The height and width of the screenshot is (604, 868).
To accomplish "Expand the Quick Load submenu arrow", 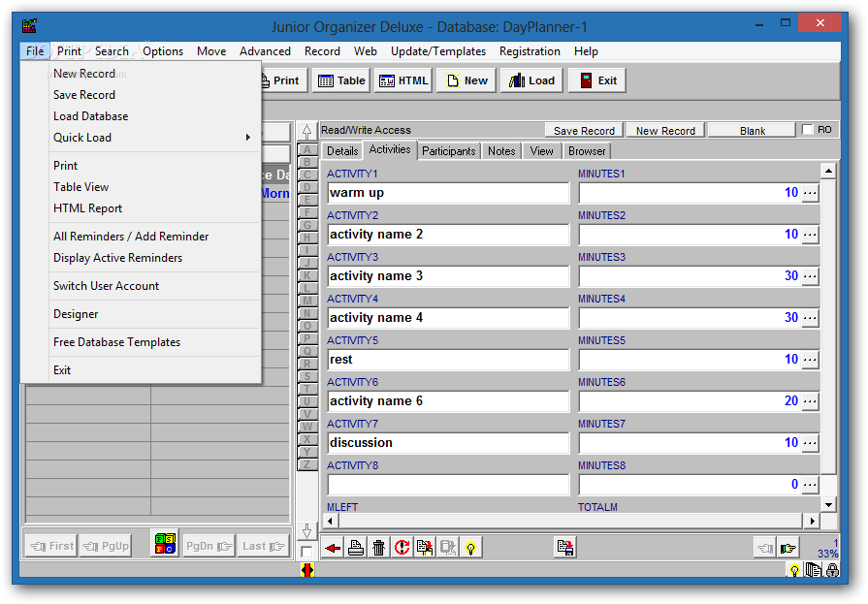I will 248,138.
